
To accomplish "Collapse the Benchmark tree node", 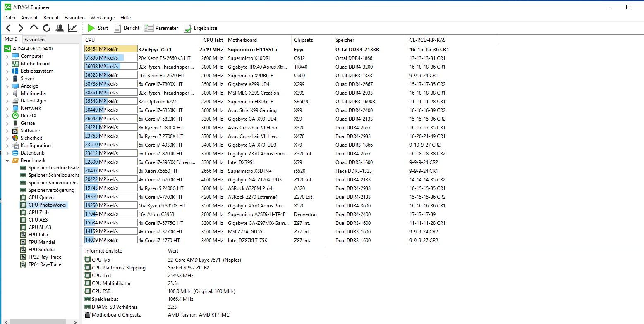I will click(x=7, y=160).
